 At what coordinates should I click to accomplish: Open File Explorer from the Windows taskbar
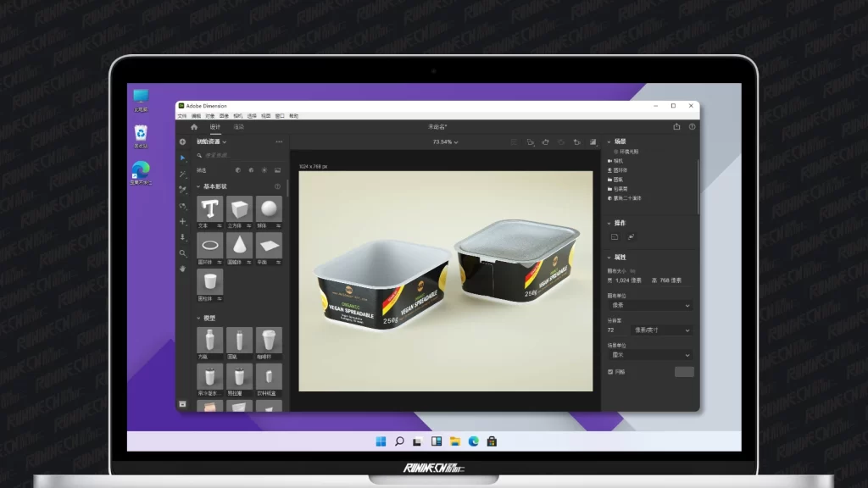pyautogui.click(x=455, y=441)
